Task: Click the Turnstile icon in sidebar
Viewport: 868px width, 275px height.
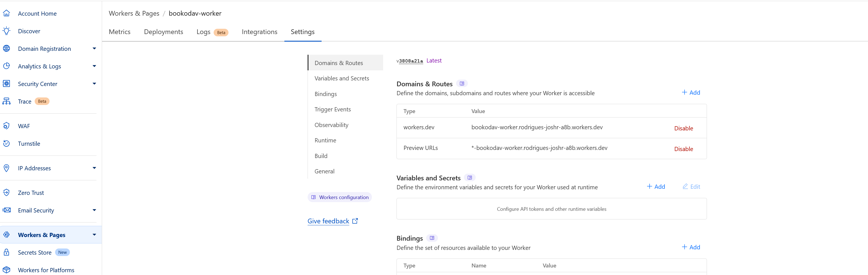Action: 6,144
